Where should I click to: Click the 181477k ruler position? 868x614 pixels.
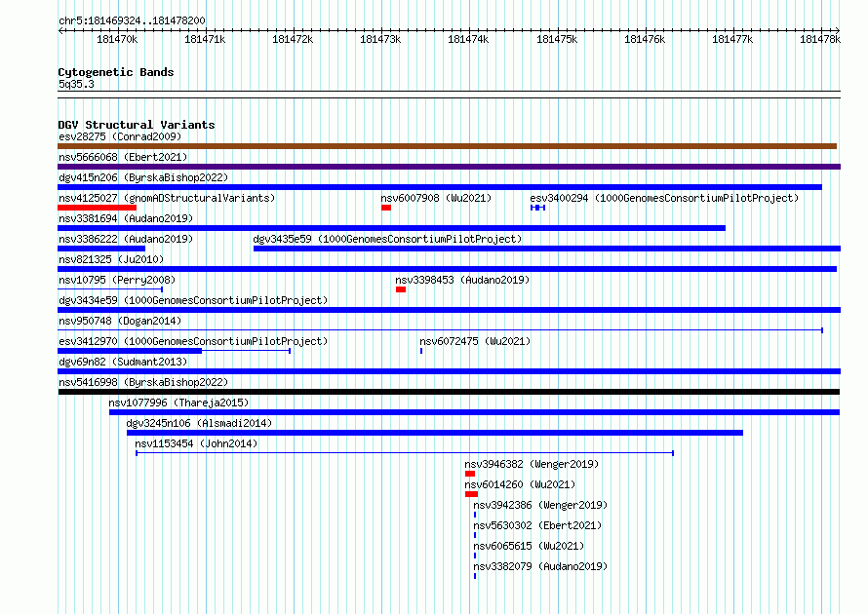(732, 39)
